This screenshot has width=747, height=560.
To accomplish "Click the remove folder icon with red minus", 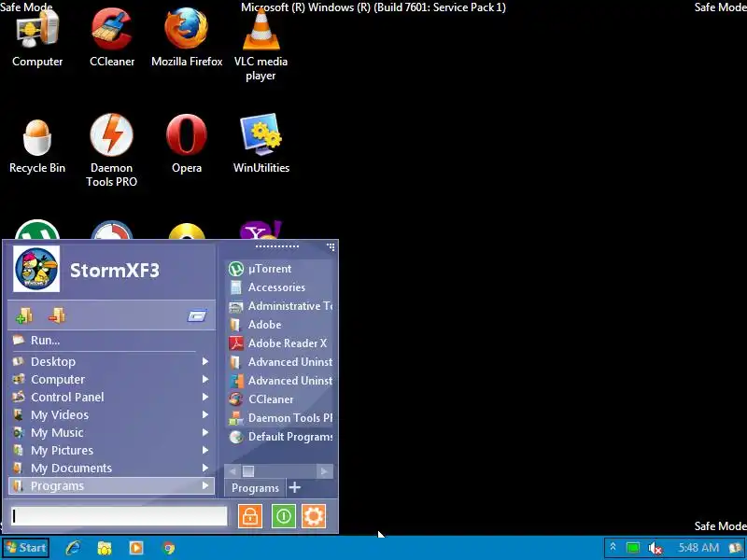I will (57, 315).
